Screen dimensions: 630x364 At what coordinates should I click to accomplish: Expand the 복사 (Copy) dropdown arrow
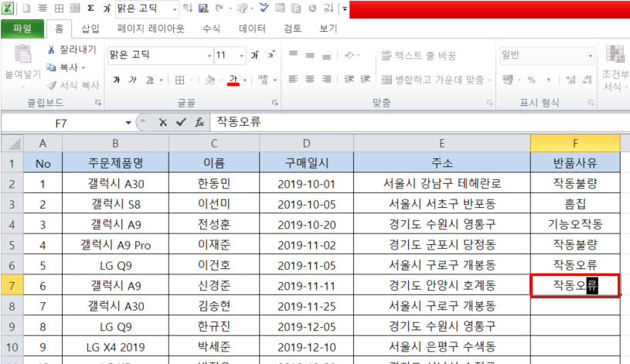coord(83,68)
